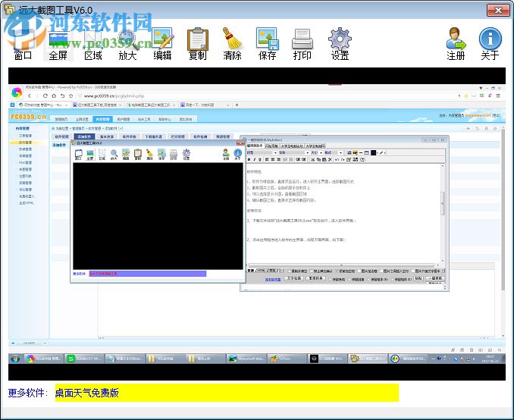Open the 设置 settings gear
The width and height of the screenshot is (514, 420).
[x=340, y=44]
